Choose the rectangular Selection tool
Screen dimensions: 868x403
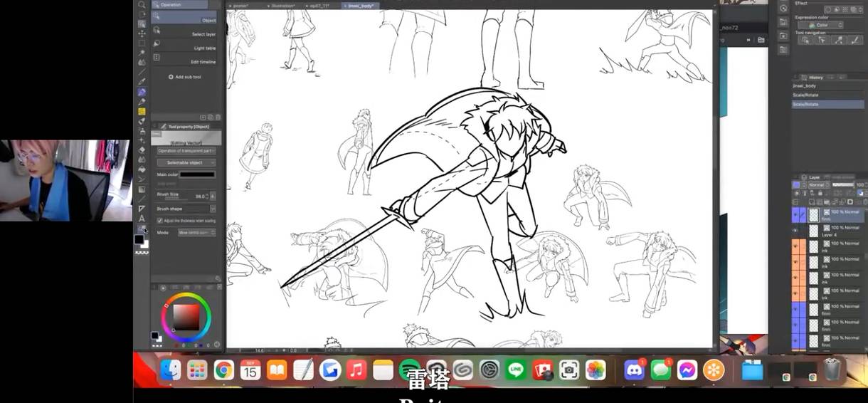[x=142, y=43]
